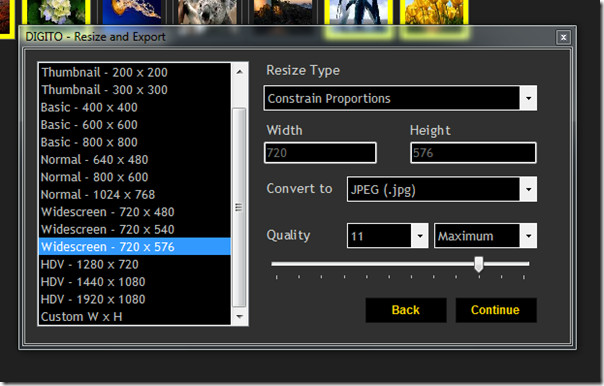Click the Width input field
This screenshot has width=604, height=386.
320,153
